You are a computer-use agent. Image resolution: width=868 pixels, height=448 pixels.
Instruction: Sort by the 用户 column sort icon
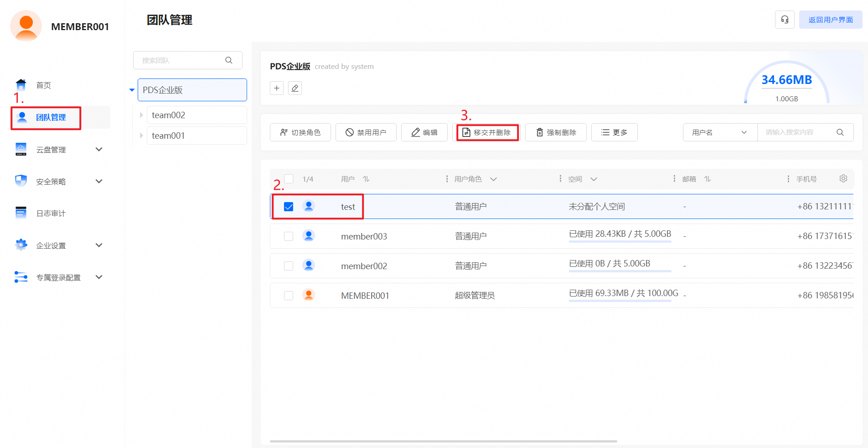point(366,179)
